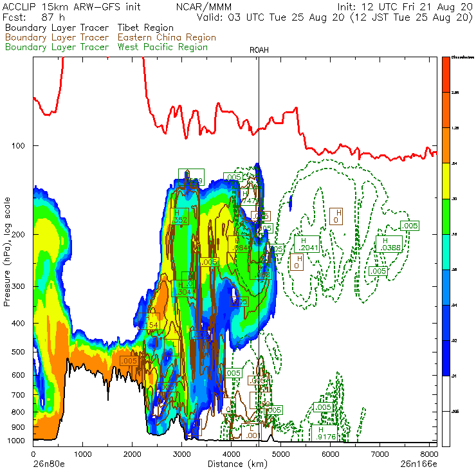Click the 'Pressure (hPa), log scale' axis label

click(6, 252)
